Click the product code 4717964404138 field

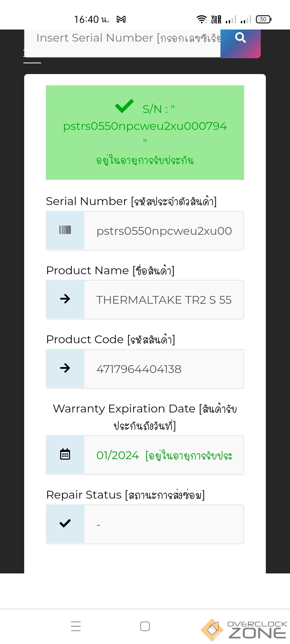tap(164, 369)
